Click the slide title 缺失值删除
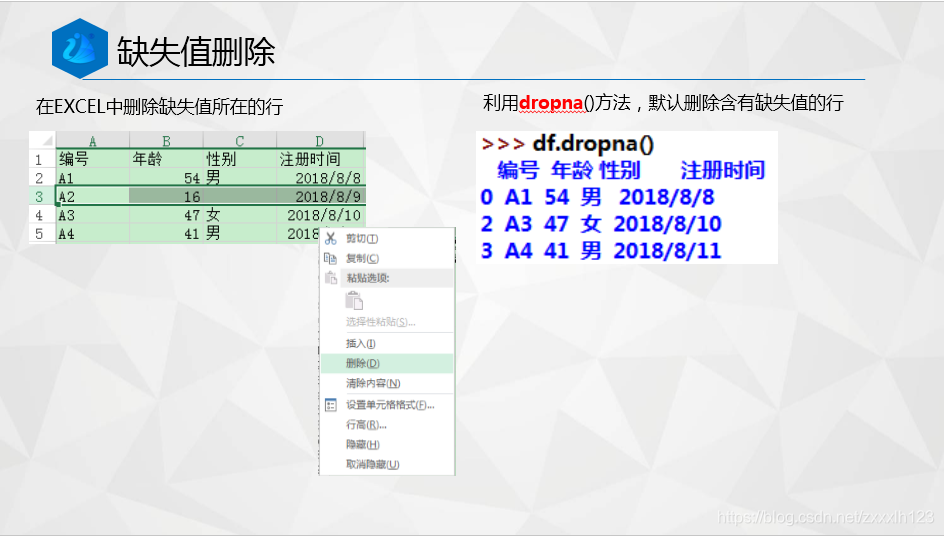The image size is (944, 536). click(x=196, y=52)
